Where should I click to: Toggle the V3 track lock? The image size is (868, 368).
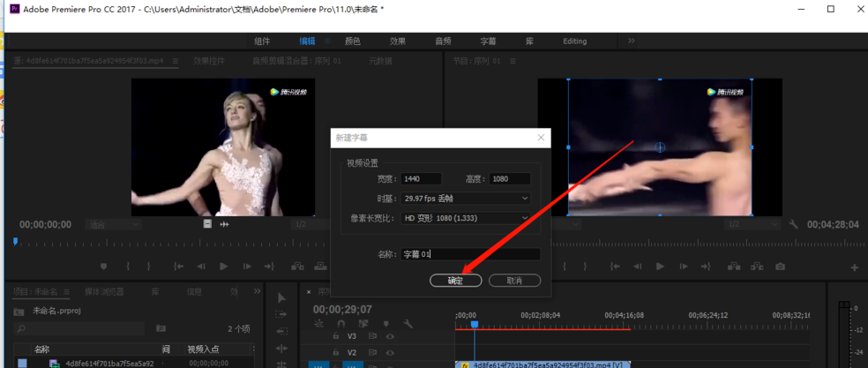[336, 336]
